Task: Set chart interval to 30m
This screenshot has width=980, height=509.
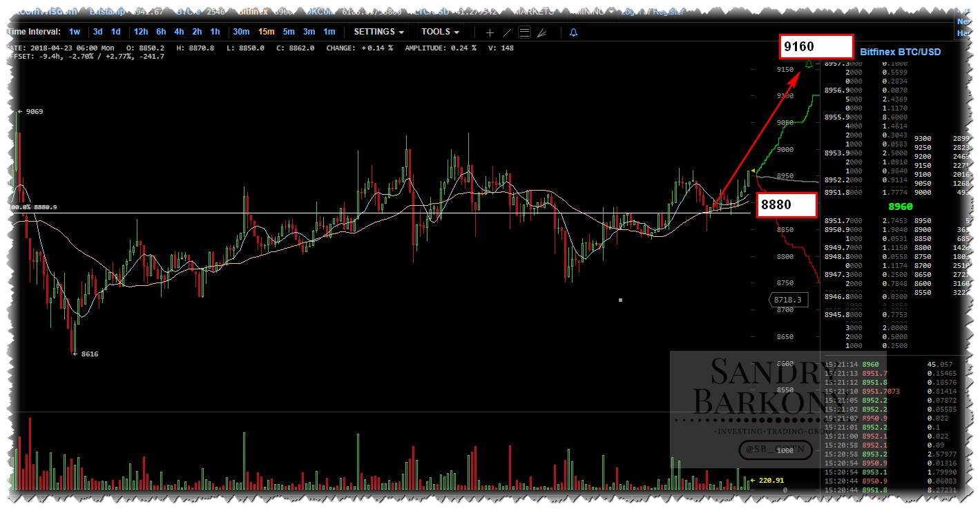Action: (241, 32)
